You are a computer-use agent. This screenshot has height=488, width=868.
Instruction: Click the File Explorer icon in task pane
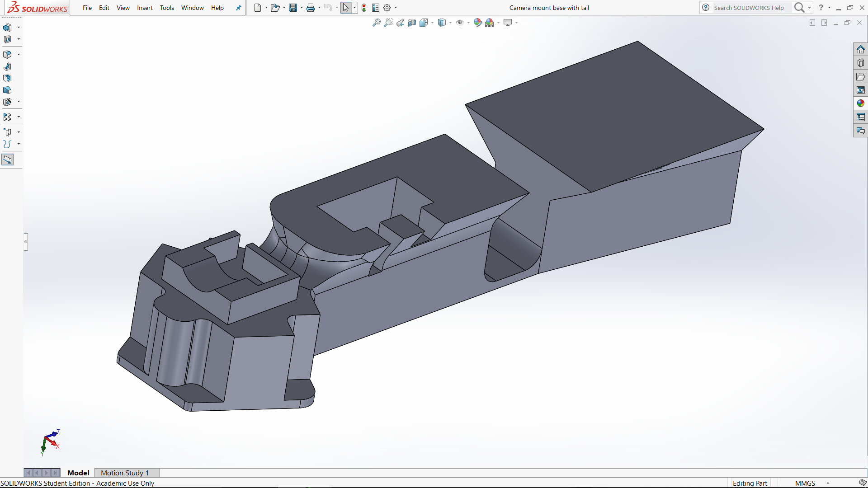pos(861,77)
